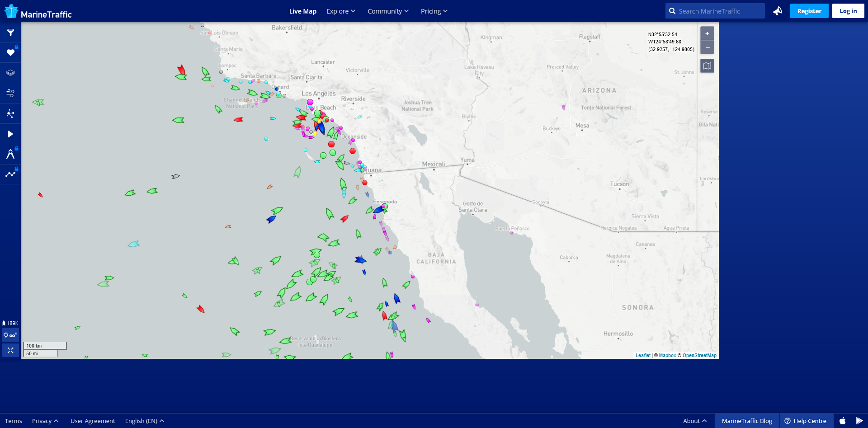The height and width of the screenshot is (428, 868).
Task: Click the Help Centre question icon
Action: 788,421
